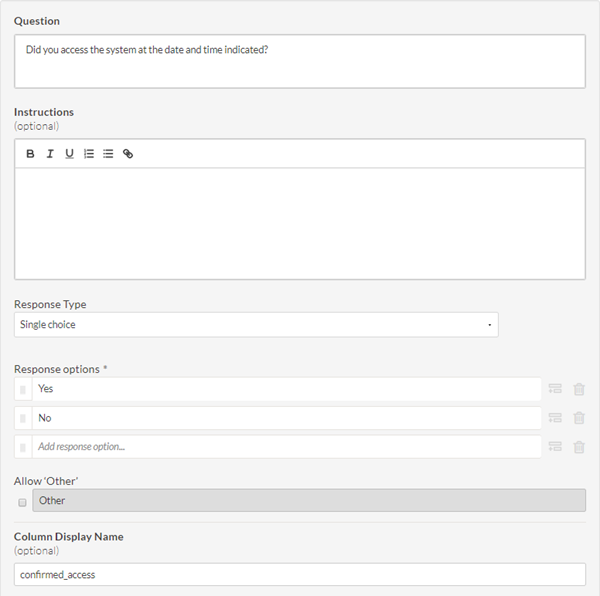Click the branching icon beside 'No' option
The height and width of the screenshot is (596, 600).
pos(556,418)
